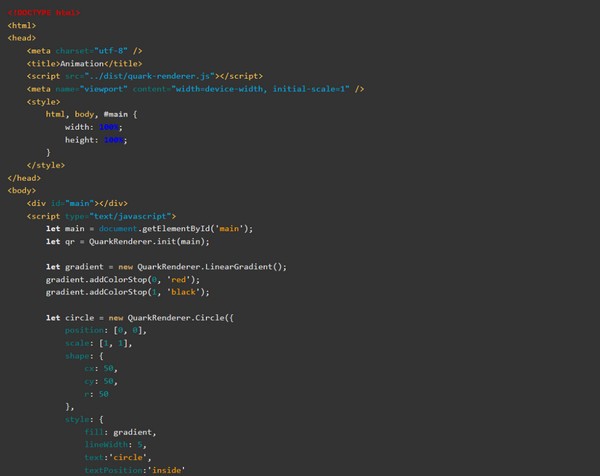Click the CSS width property
The height and width of the screenshot is (476, 600).
(80, 127)
